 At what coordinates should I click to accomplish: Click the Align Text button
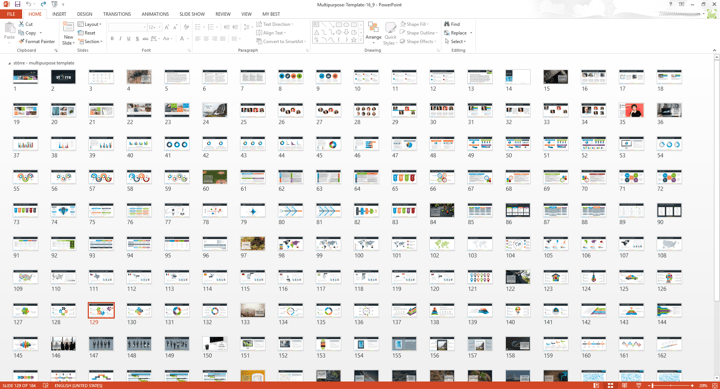(x=271, y=33)
